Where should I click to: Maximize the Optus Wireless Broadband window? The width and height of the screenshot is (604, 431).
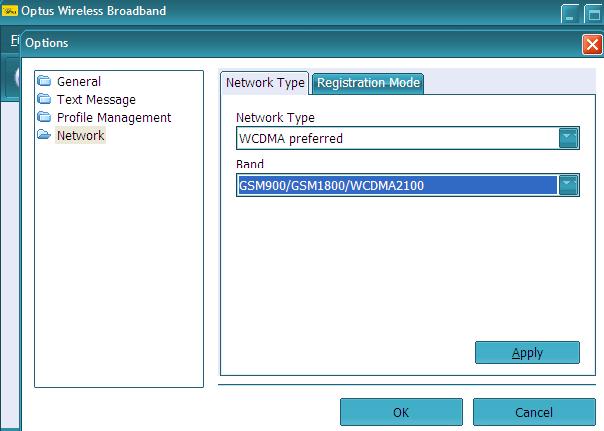[594, 14]
